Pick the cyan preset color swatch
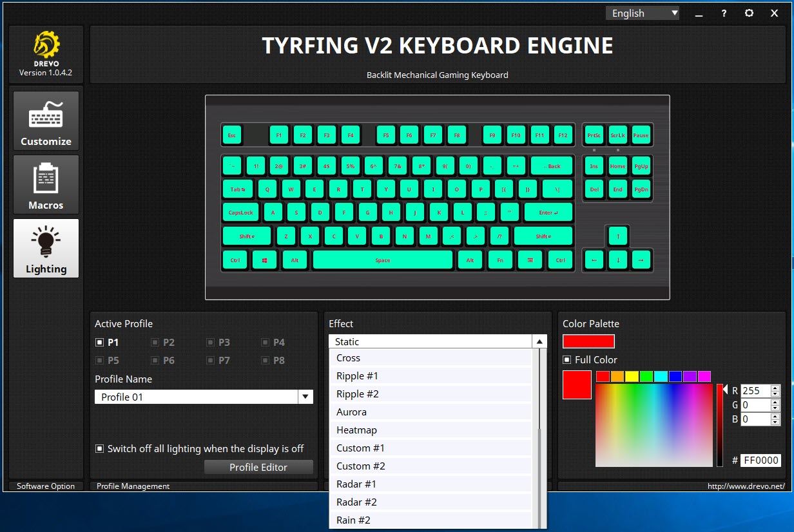Screen dimensions: 794x532 point(661,377)
